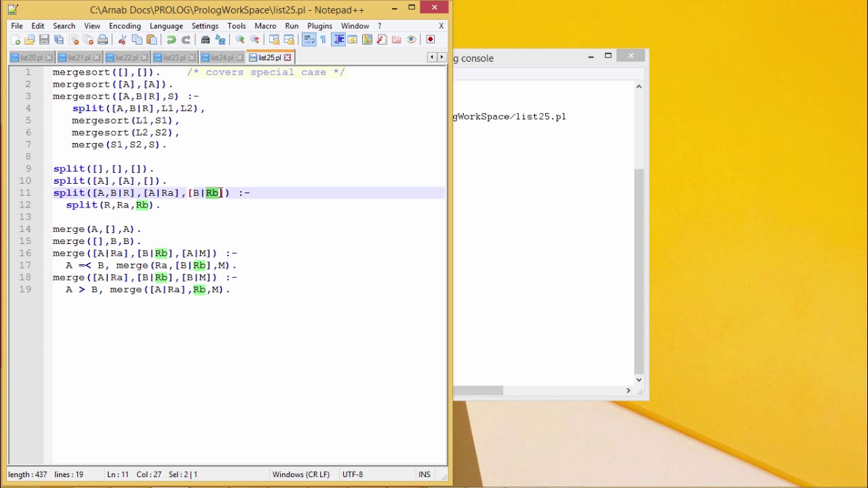Open the Encoding menu

click(x=125, y=26)
